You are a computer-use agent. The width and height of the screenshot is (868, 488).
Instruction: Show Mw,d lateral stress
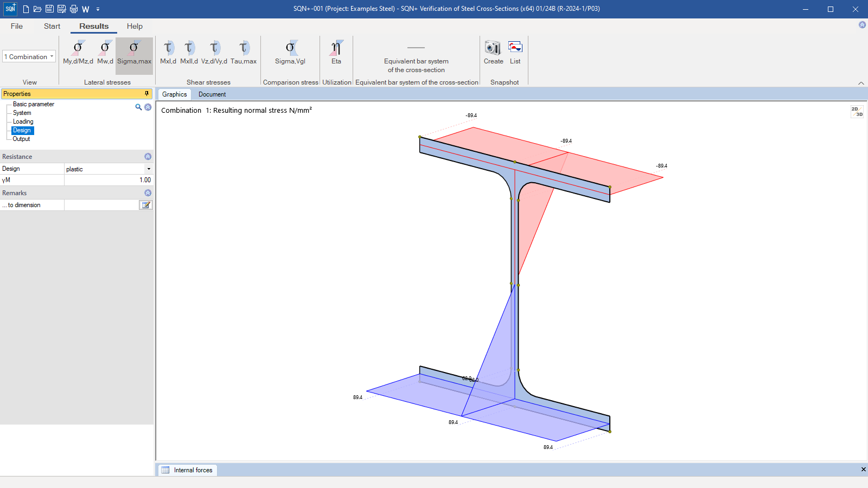click(x=105, y=53)
